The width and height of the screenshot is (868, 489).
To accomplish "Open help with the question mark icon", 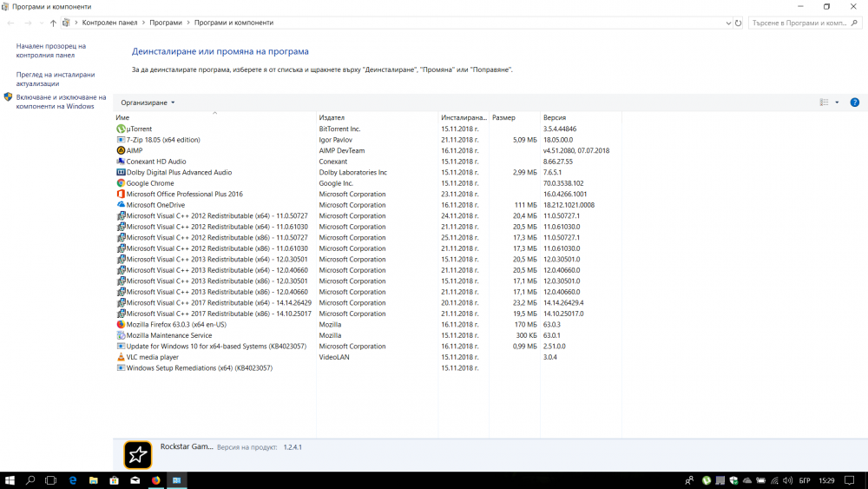I will tap(854, 102).
